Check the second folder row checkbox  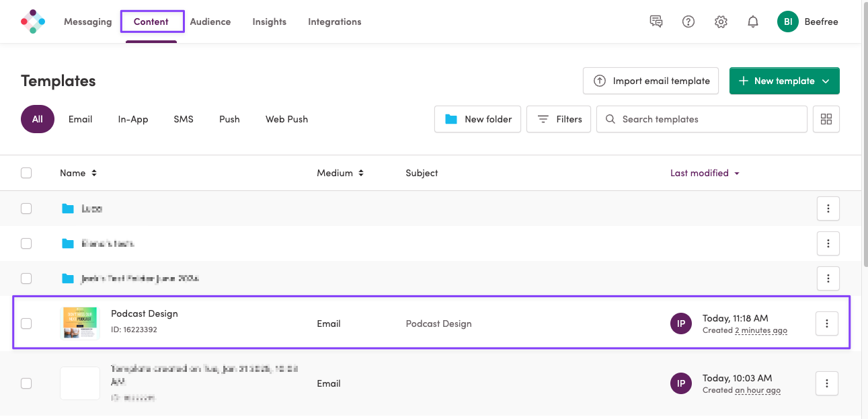[x=26, y=243]
